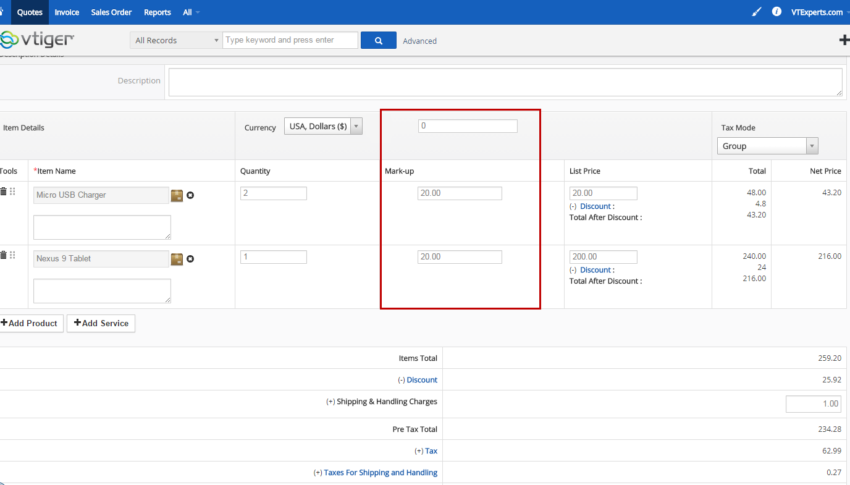Click the Net Price value 216.00
Viewport: 850px width, 485px height.
pyautogui.click(x=829, y=256)
